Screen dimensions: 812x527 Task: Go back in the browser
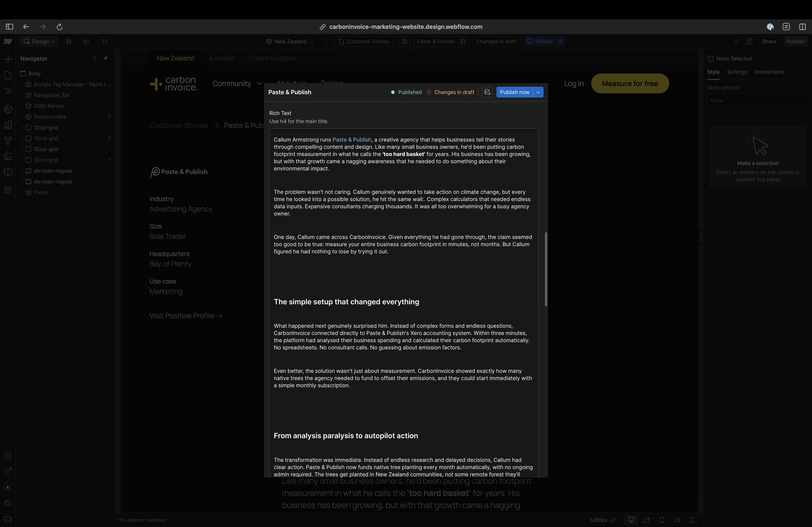pos(26,27)
